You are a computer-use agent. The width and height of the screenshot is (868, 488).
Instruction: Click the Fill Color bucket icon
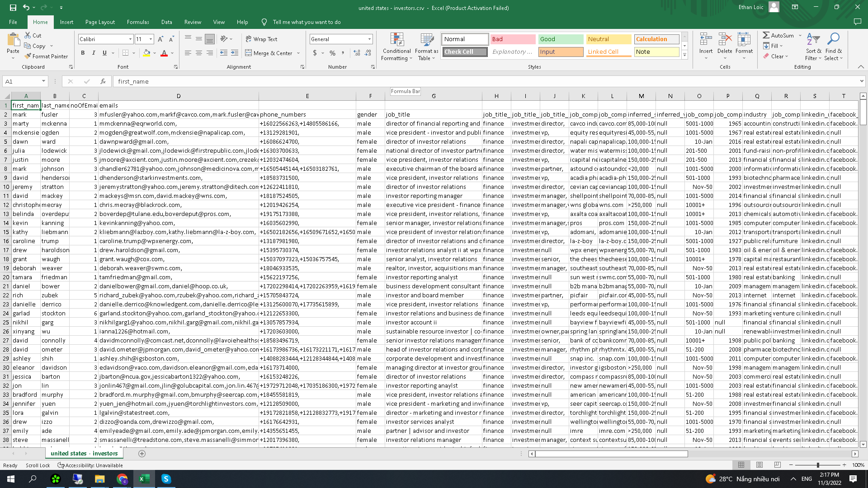tap(146, 53)
